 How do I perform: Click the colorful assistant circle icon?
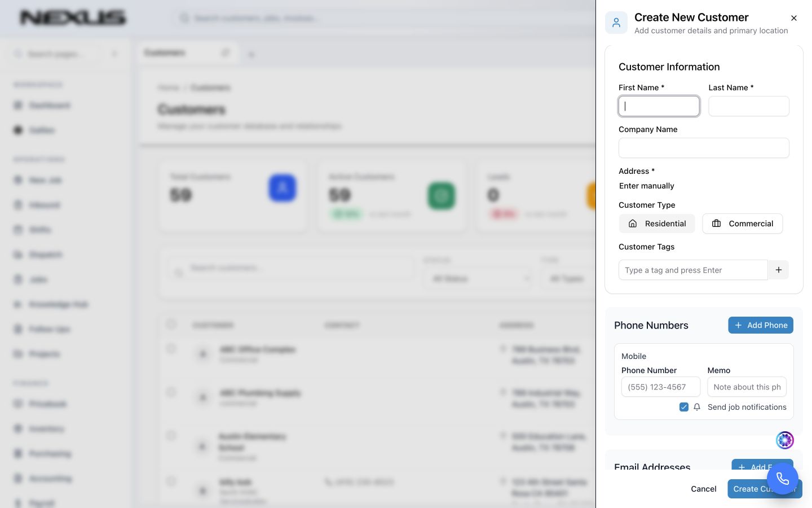click(784, 440)
